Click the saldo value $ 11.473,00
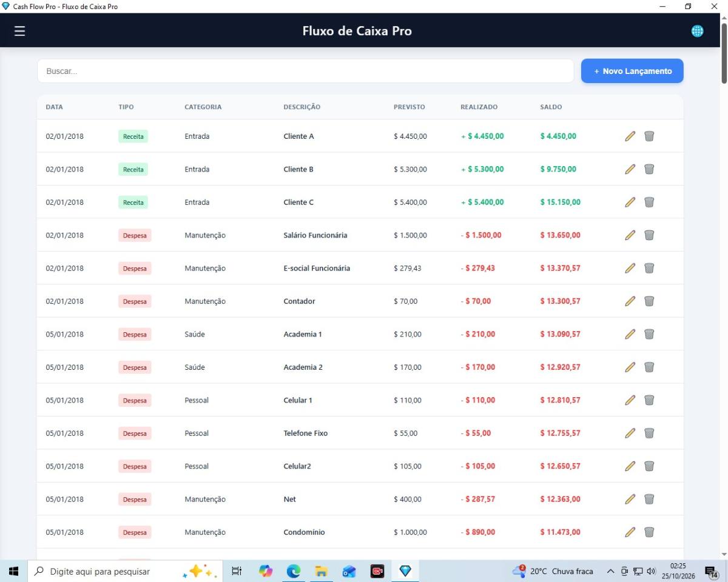 click(x=561, y=532)
